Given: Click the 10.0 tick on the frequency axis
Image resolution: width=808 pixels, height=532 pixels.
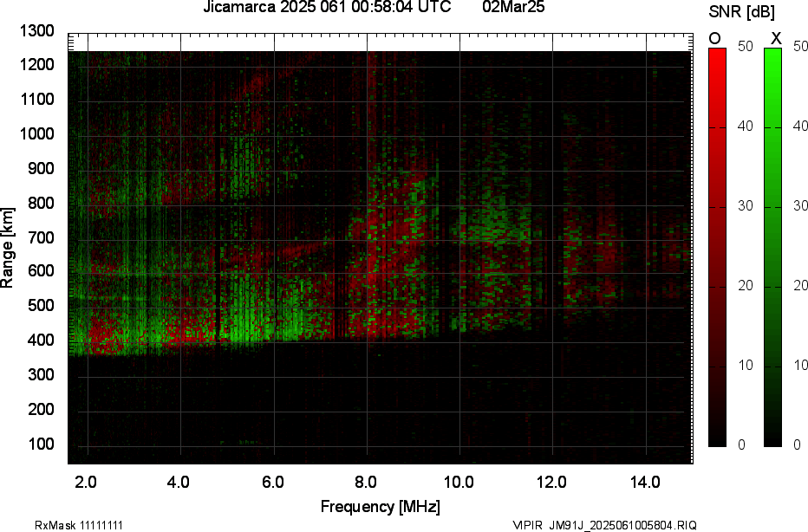Looking at the screenshot, I should [459, 482].
